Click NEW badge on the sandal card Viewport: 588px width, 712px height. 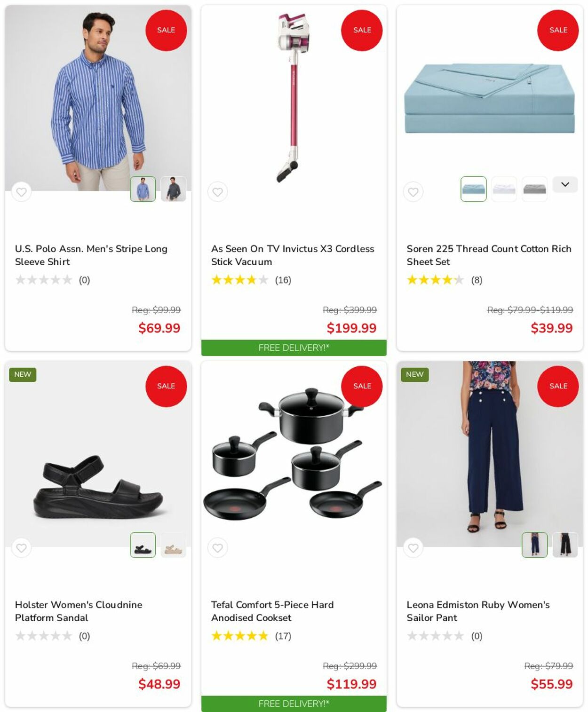point(23,374)
